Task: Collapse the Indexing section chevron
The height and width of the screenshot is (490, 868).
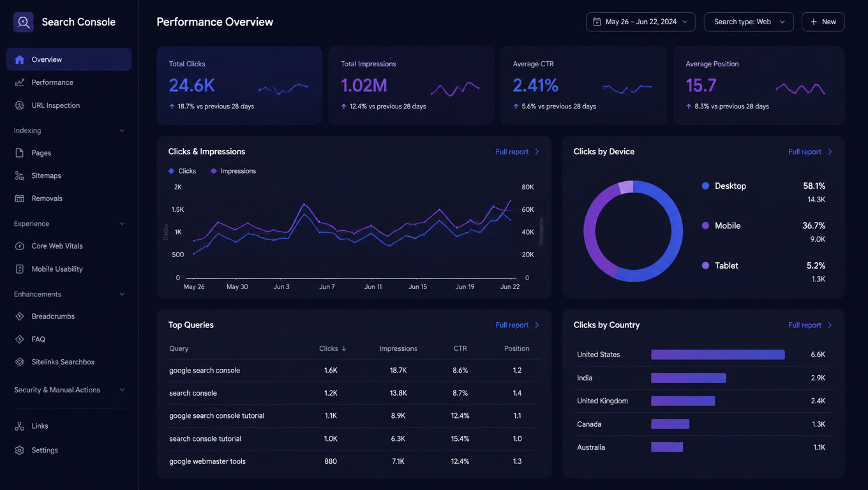Action: click(122, 131)
